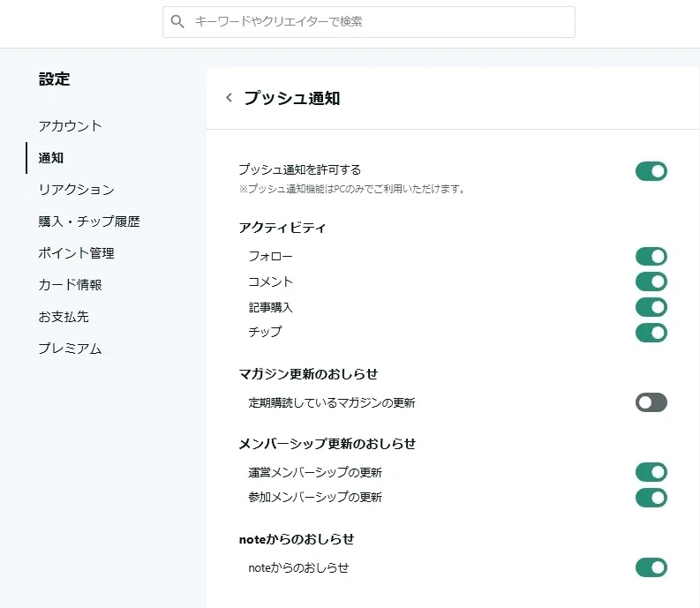The image size is (700, 608).
Task: Open the お支払先 settings page
Action: [x=64, y=317]
